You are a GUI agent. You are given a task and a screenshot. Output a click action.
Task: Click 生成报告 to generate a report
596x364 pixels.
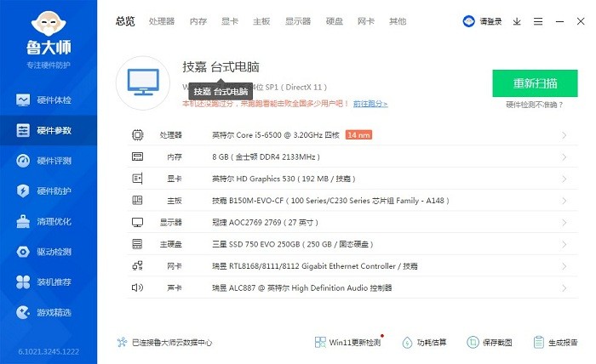click(556, 343)
